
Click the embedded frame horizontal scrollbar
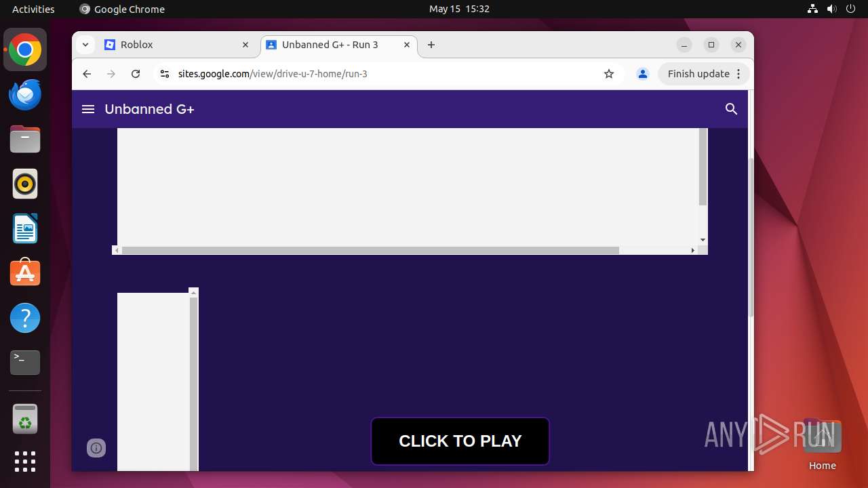pyautogui.click(x=370, y=250)
